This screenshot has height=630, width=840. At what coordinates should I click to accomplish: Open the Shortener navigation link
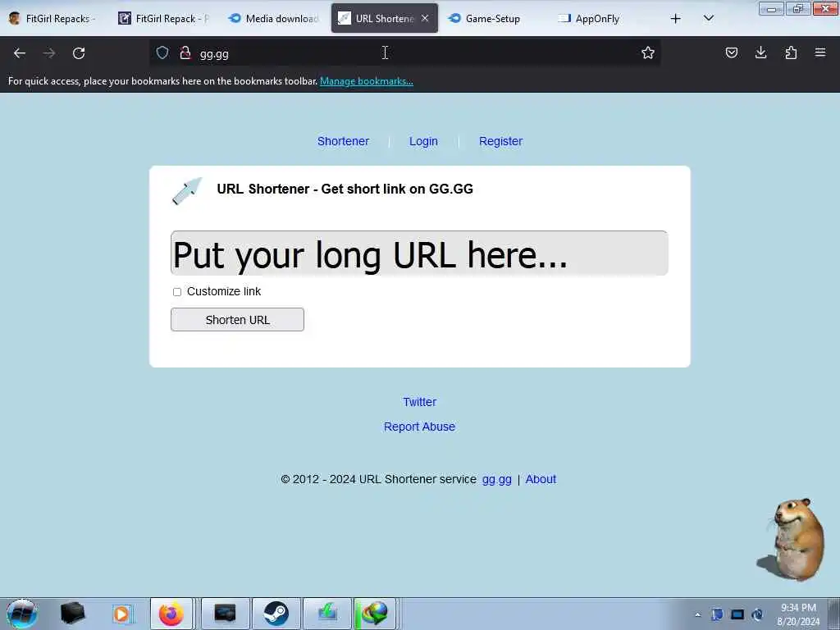(x=343, y=141)
